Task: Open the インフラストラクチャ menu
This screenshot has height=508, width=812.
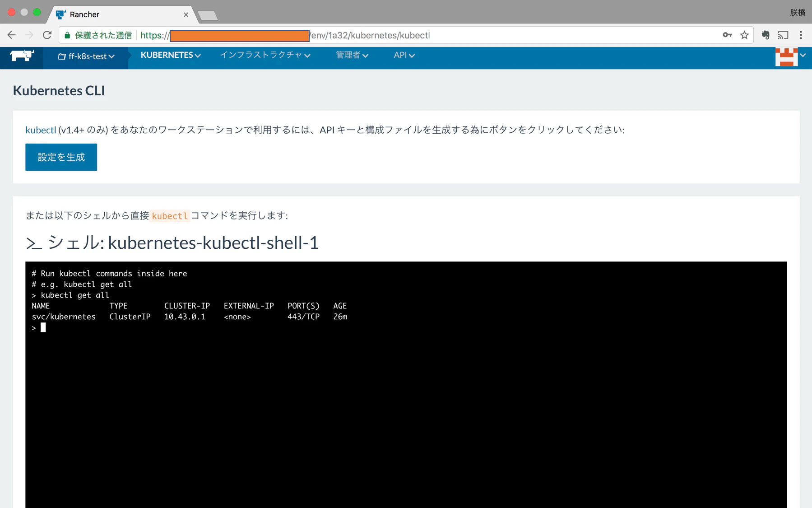Action: pos(265,55)
